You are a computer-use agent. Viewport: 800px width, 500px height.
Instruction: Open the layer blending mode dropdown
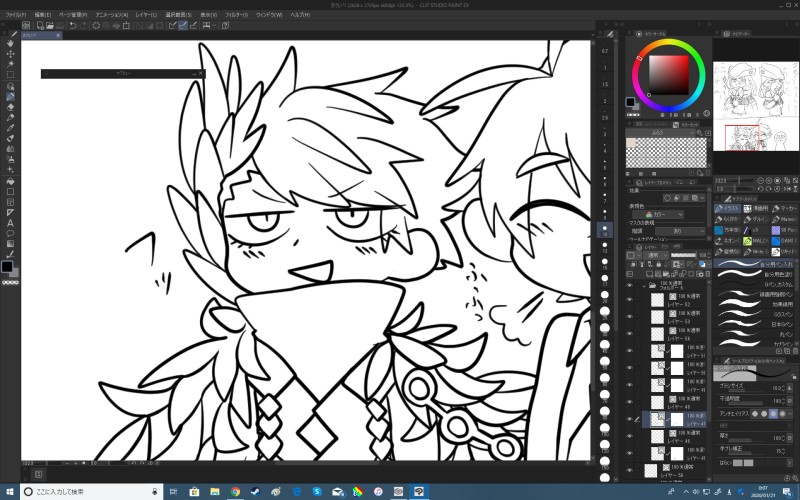[x=655, y=255]
